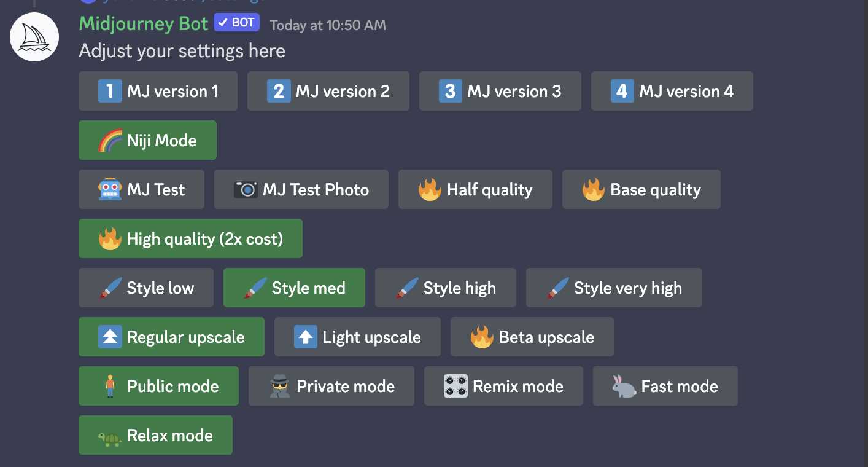The image size is (868, 467).
Task: Switch to Light upscale
Action: pyautogui.click(x=357, y=337)
